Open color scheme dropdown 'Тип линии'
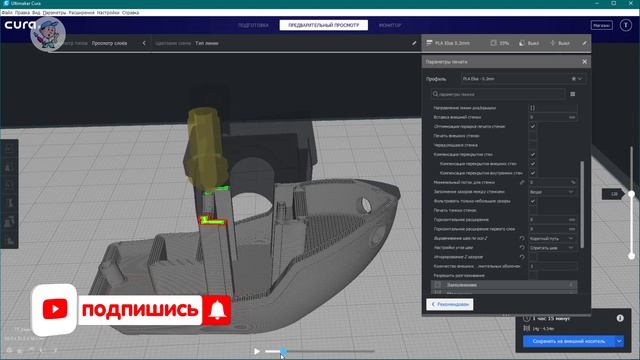 (x=207, y=43)
